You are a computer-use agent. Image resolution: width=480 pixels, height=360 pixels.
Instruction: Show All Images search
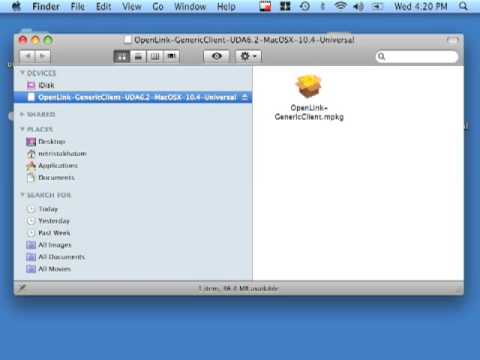[49, 245]
